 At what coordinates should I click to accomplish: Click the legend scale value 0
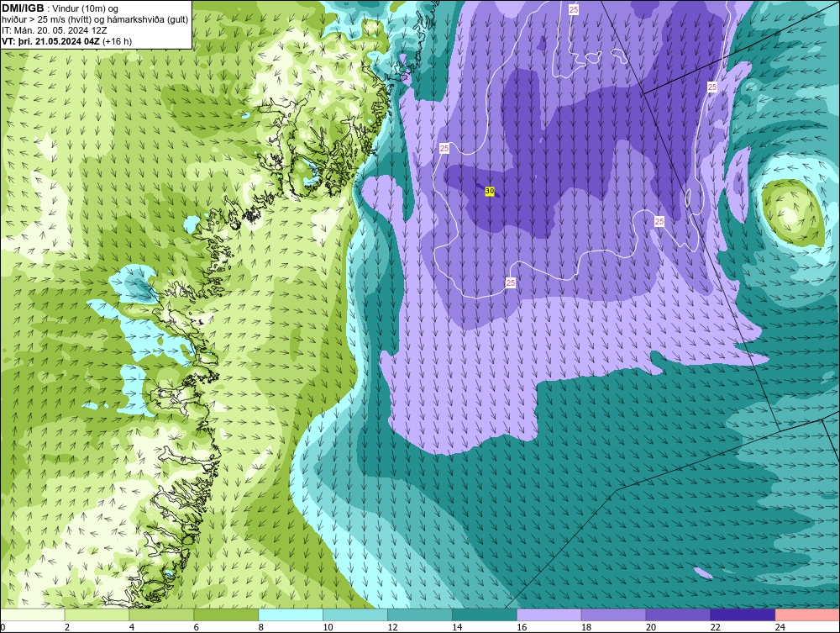[x=3, y=627]
